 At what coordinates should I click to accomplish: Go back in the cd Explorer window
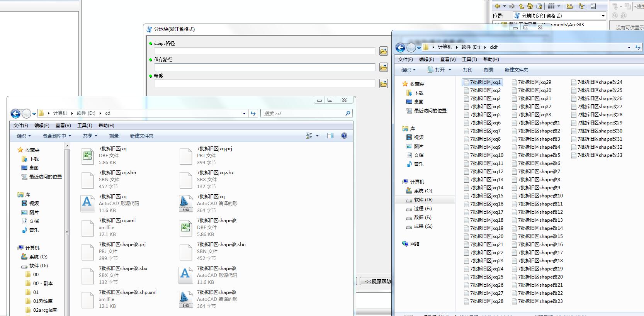[x=15, y=114]
